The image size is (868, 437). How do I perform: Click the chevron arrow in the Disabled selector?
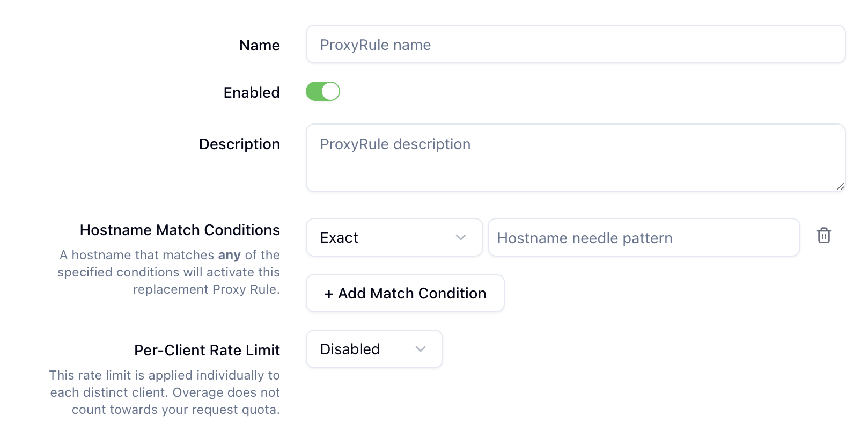(x=421, y=349)
